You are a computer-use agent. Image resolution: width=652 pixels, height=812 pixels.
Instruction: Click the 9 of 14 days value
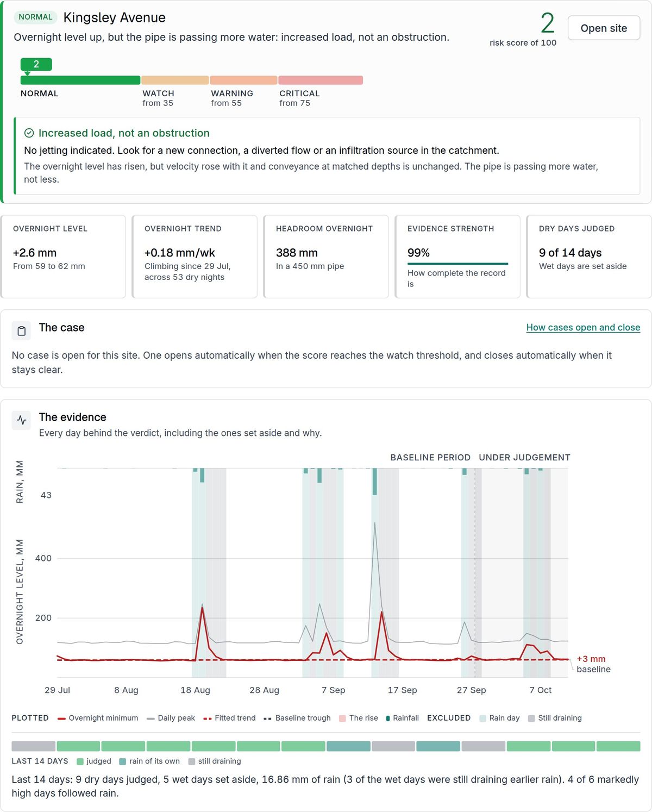point(570,253)
